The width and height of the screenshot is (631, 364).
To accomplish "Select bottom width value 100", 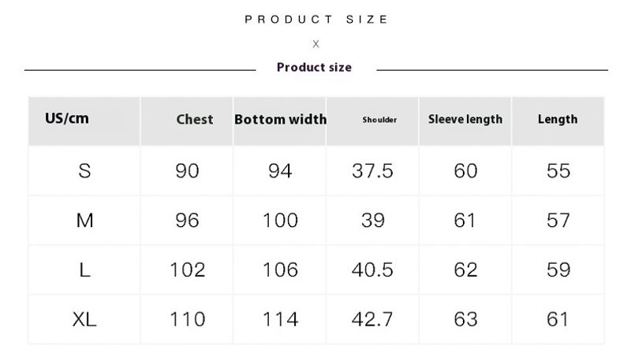I will tap(281, 221).
